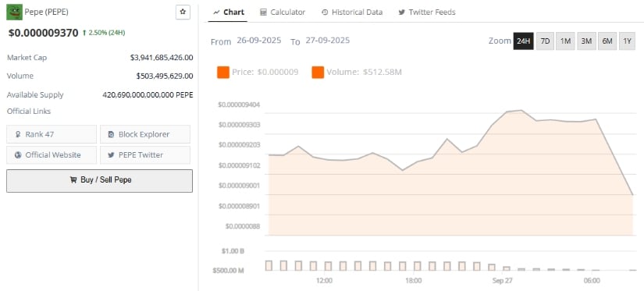Click the Zoom label
The height and width of the screenshot is (291, 644).
point(500,41)
